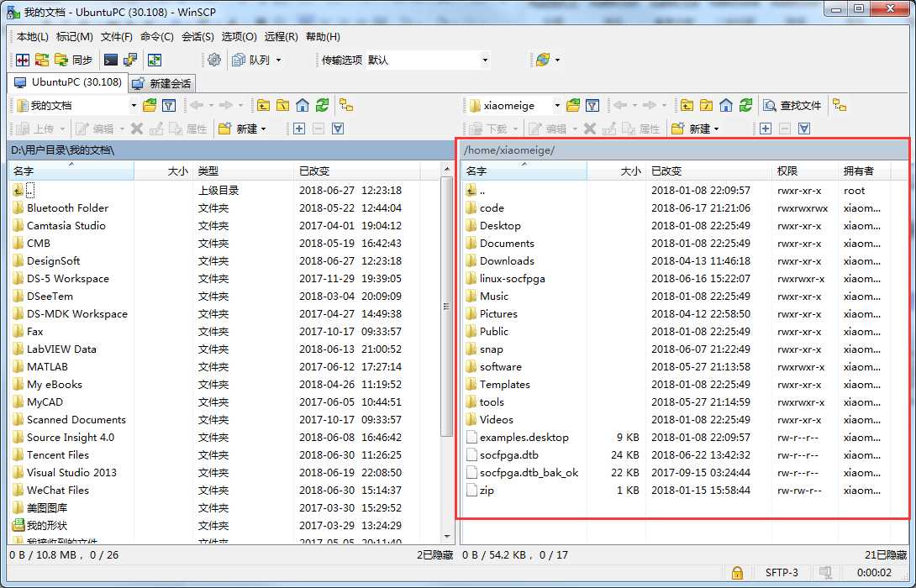This screenshot has width=916, height=588.
Task: Expand local 新建 new dropdown
Action: pos(264,129)
